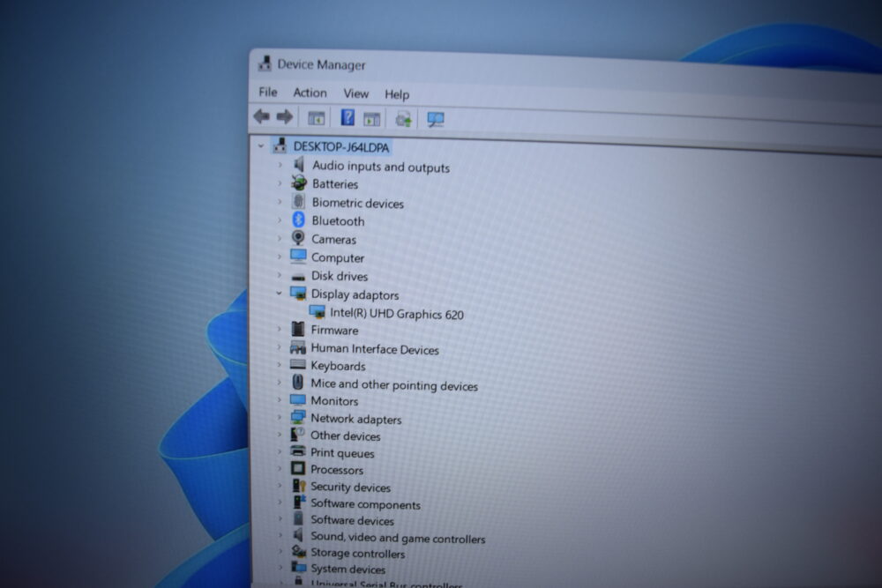The height and width of the screenshot is (588, 882).
Task: Click the icon beside Intel(R) UHD Graphics 620
Action: pyautogui.click(x=318, y=312)
